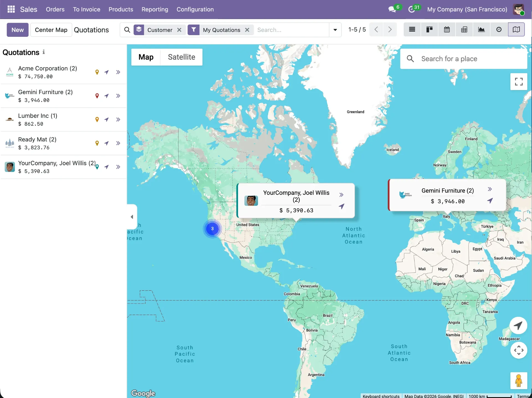Select Ready Mat (2) row name

point(37,139)
